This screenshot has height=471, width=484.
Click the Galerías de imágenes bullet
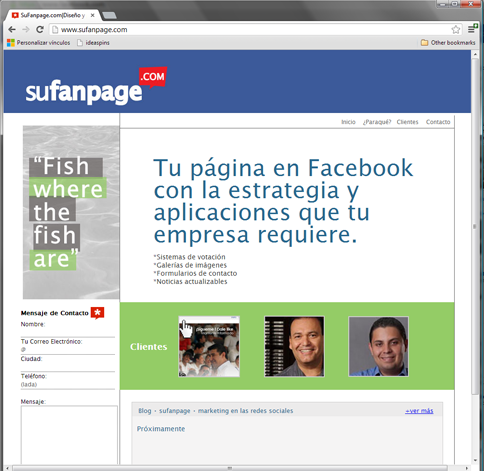(x=190, y=265)
